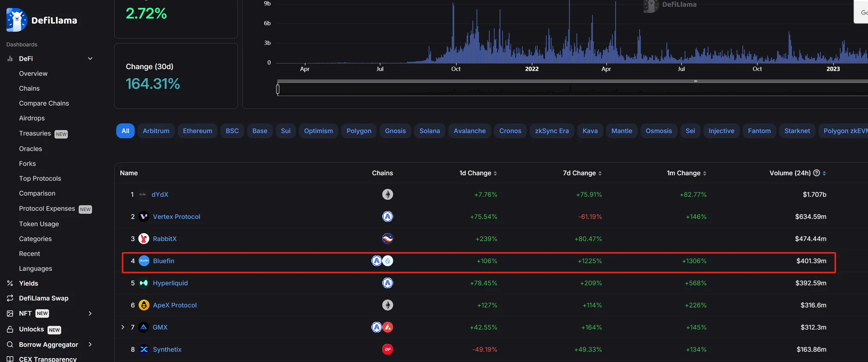This screenshot has width=868, height=362.
Task: Filter by Solana chain
Action: point(430,131)
